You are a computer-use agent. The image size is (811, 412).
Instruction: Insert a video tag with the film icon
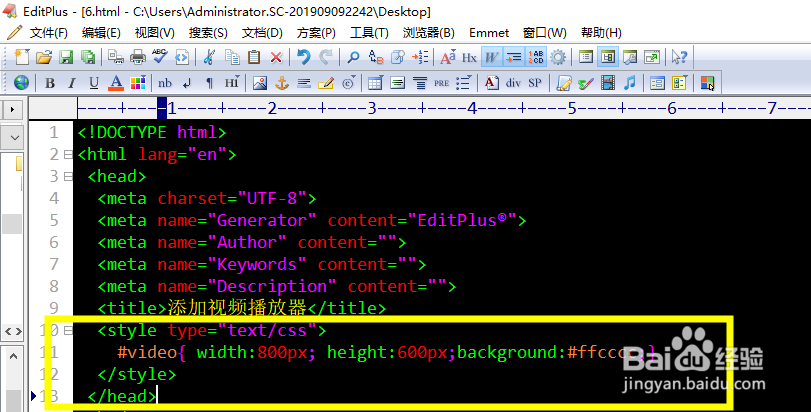tap(608, 82)
